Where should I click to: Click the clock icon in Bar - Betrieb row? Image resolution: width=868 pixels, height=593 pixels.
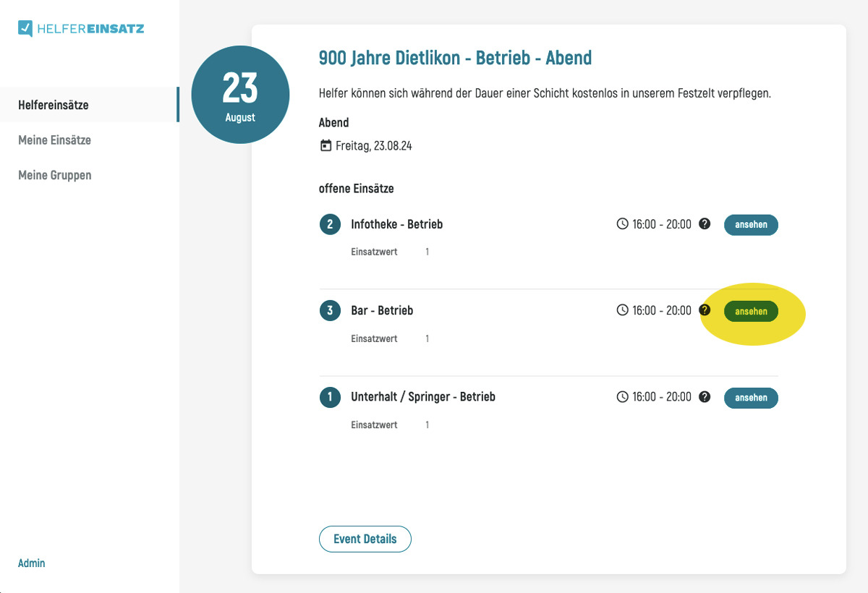tap(622, 310)
